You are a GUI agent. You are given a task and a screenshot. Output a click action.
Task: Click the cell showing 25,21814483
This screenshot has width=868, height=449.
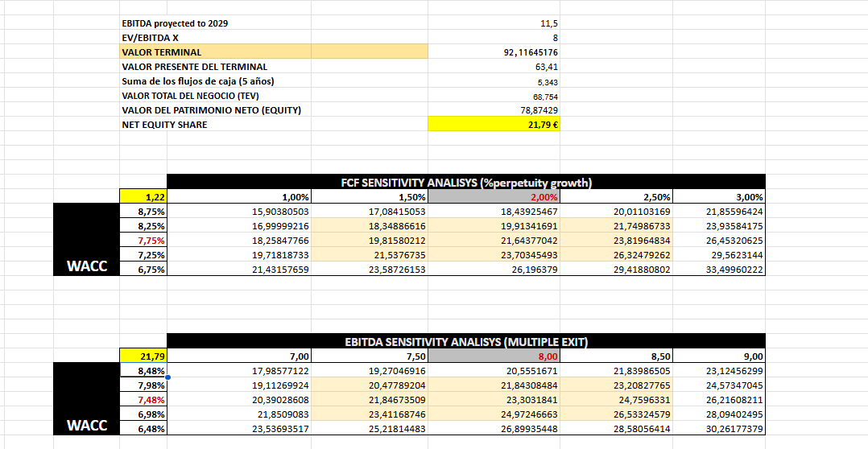coord(370,428)
